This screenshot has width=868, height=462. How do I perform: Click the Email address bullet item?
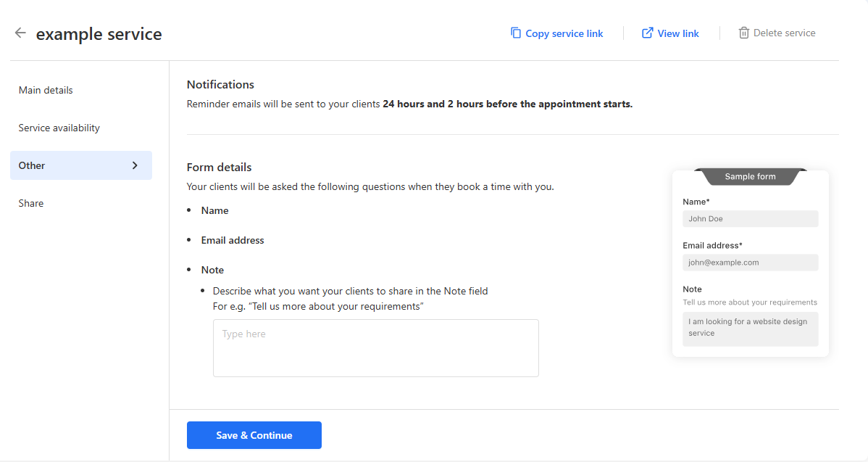tap(233, 240)
